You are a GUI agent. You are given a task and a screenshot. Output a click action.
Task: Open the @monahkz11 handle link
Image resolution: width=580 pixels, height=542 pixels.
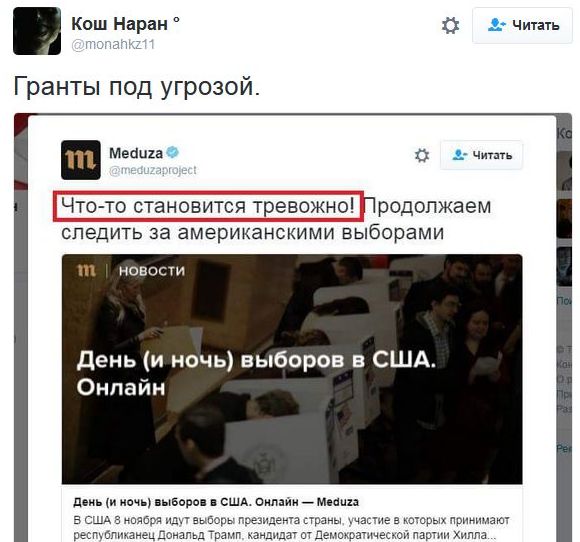point(113,44)
